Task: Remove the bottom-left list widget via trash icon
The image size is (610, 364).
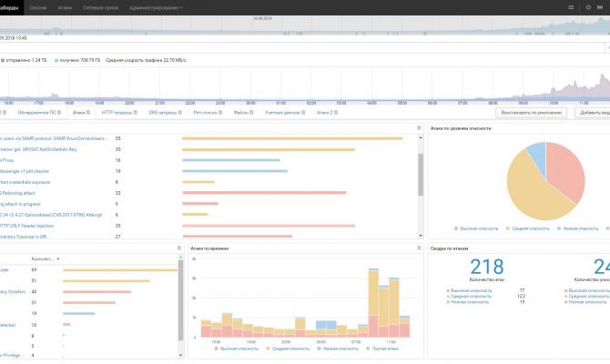Action: 179,248
